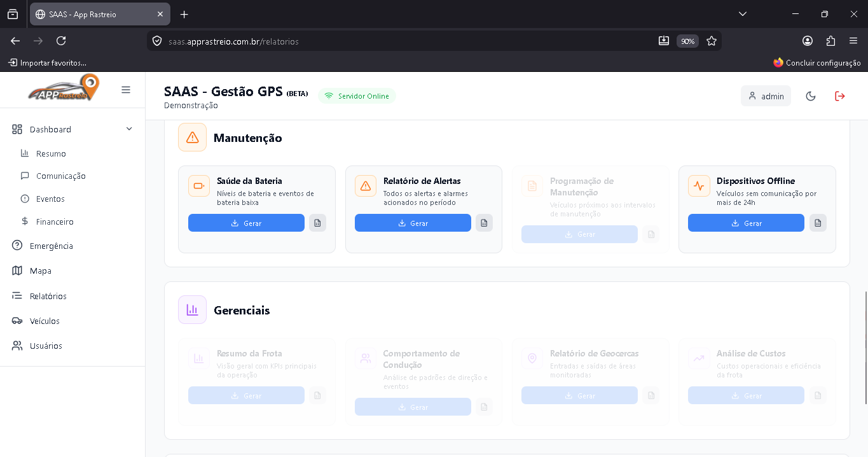The height and width of the screenshot is (457, 868).
Task: Collapse the Dashboard menu chevron
Action: coord(129,129)
